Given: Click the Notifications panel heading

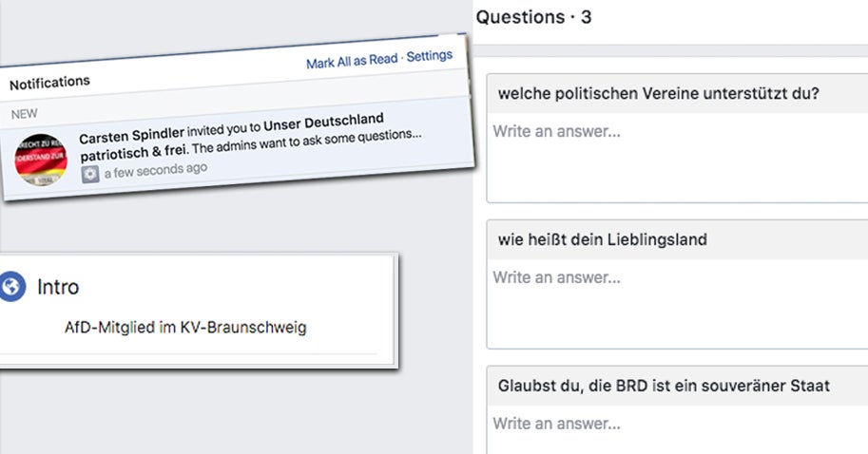Looking at the screenshot, I should pos(49,84).
